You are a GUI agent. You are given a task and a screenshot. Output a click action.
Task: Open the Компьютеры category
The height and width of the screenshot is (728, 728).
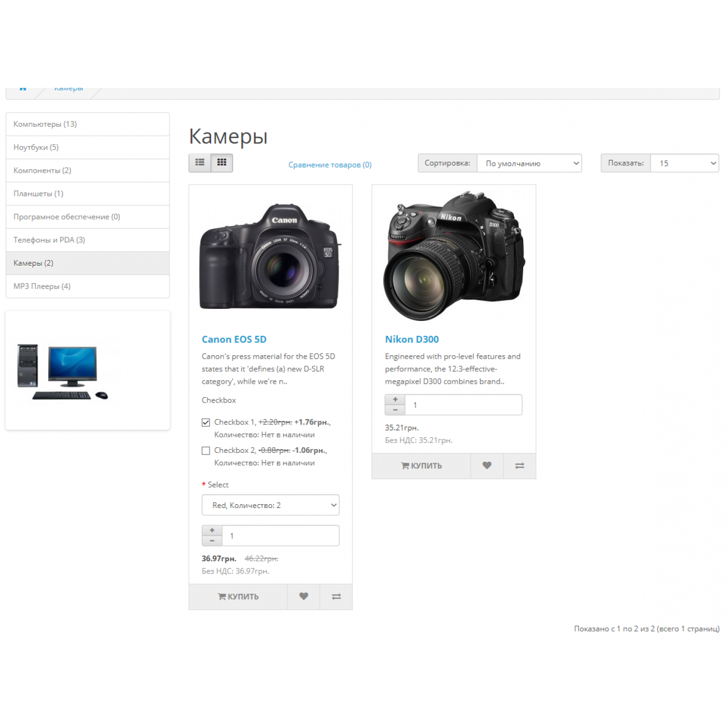(x=45, y=124)
